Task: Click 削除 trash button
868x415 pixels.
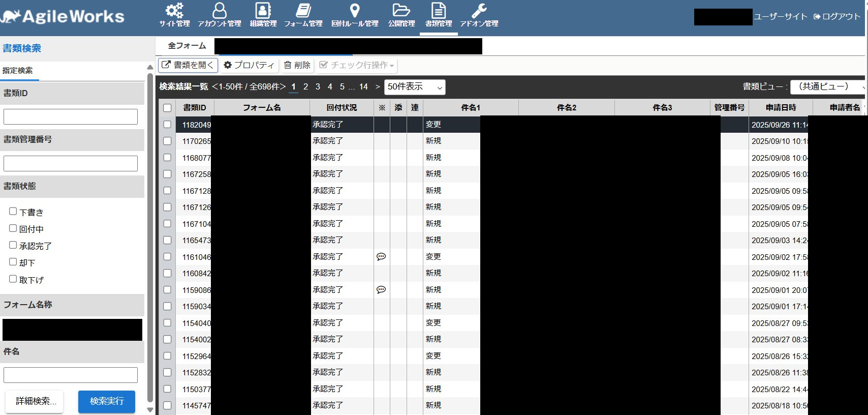Action: coord(297,65)
